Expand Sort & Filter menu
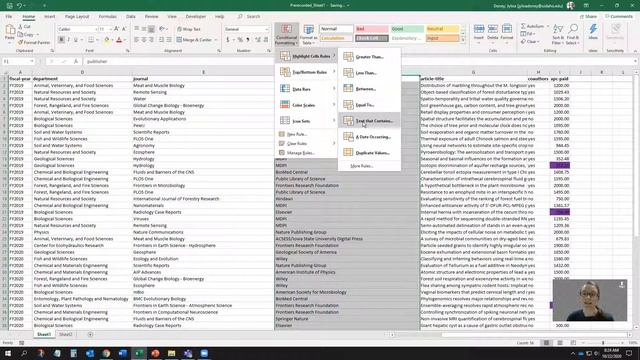 [x=558, y=35]
